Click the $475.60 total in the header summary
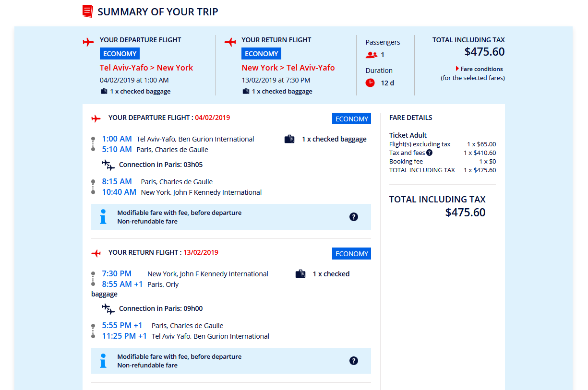 (x=484, y=52)
